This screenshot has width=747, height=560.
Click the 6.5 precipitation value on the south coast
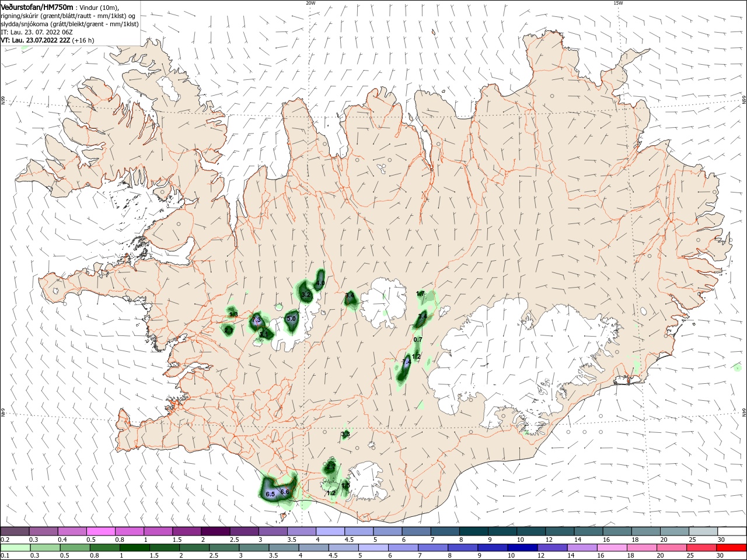(x=270, y=494)
